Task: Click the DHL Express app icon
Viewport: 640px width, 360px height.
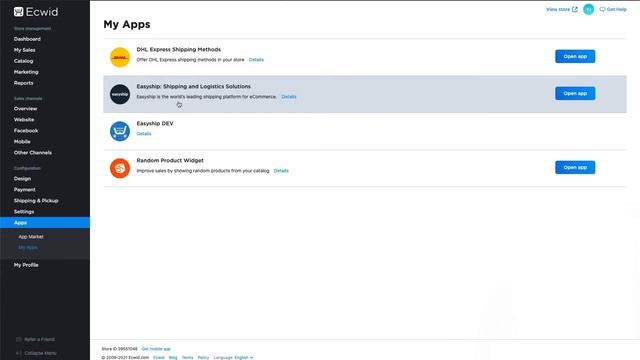Action: 120,57
